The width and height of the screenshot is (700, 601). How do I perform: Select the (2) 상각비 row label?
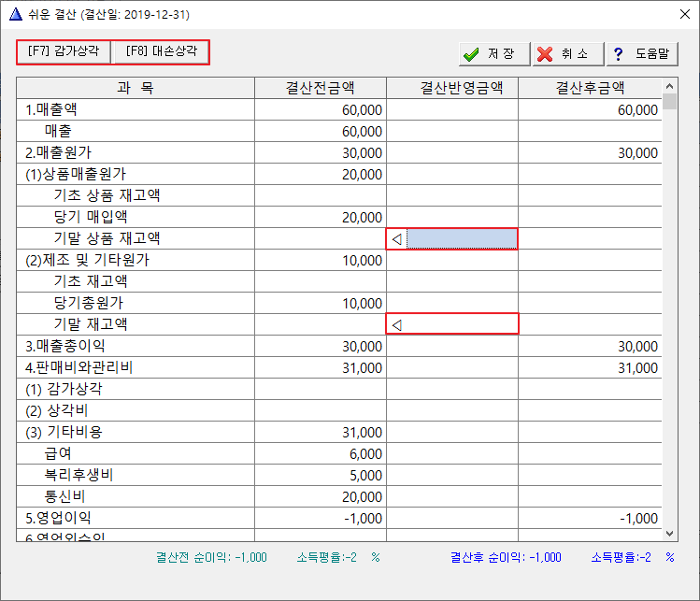pos(57,410)
